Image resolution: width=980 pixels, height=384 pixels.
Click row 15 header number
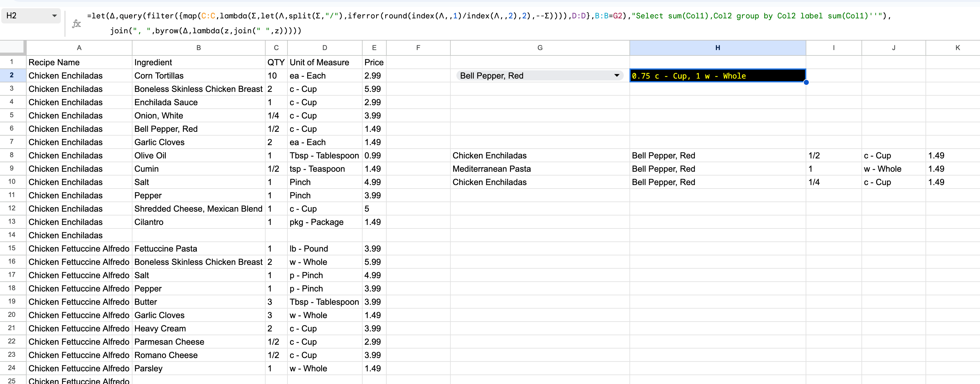point(12,248)
